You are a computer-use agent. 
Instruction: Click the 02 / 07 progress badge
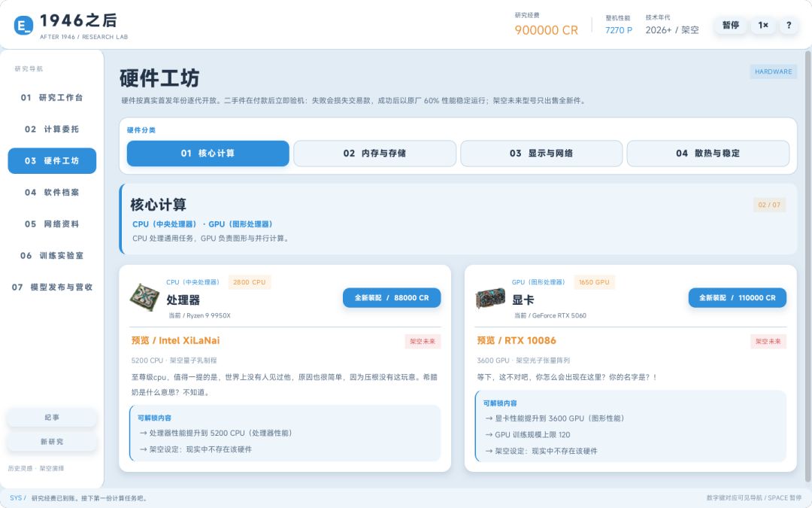coord(769,205)
